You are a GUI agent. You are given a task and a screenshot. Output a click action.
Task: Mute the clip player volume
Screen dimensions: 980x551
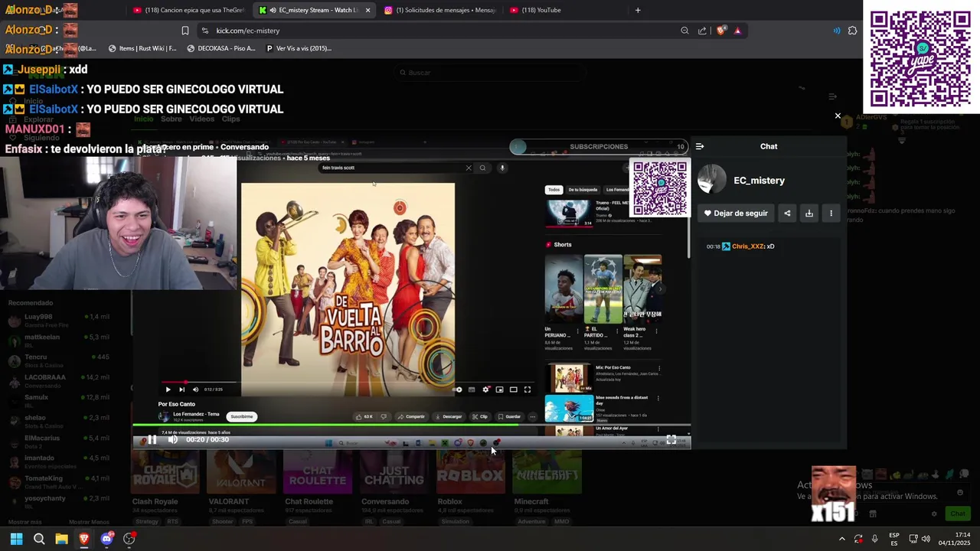click(x=173, y=439)
